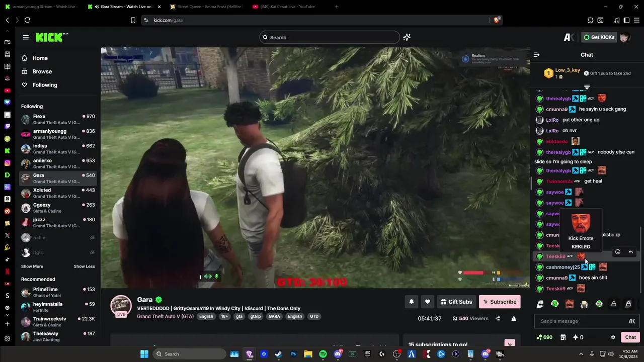Image resolution: width=644 pixels, height=362 pixels.
Task: Open user profile avatar menu
Action: tap(624, 37)
